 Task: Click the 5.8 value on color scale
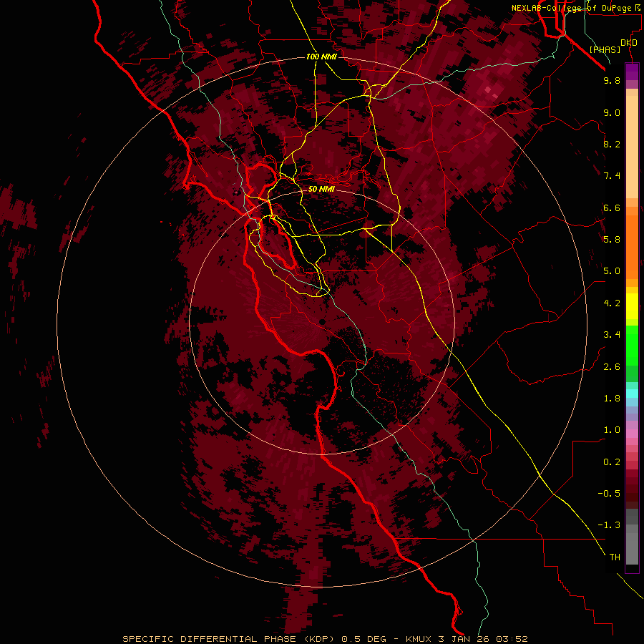click(x=612, y=239)
